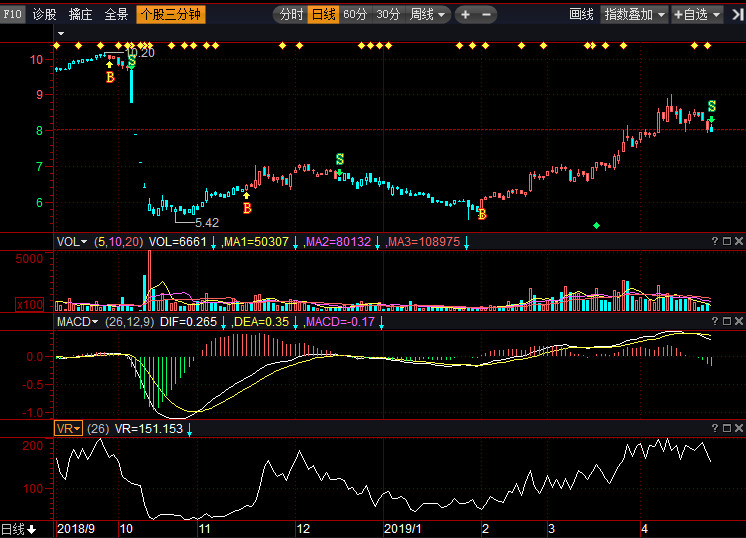This screenshot has width=746, height=538.
Task: Open the 诊股 stock diagnosis view
Action: (x=45, y=14)
